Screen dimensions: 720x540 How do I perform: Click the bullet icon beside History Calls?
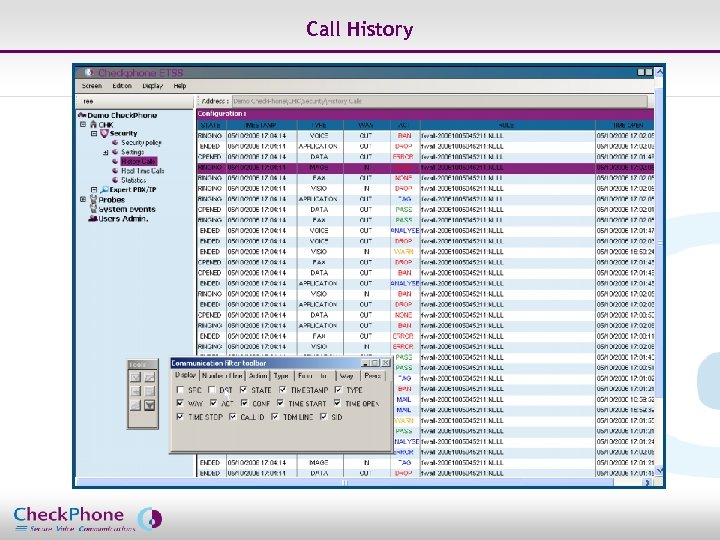click(x=115, y=161)
